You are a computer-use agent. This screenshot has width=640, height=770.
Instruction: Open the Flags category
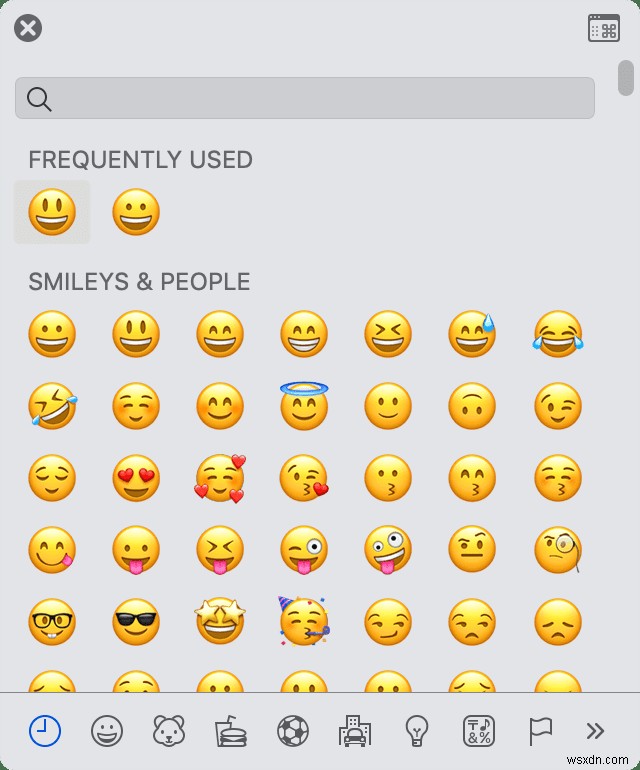click(x=540, y=731)
